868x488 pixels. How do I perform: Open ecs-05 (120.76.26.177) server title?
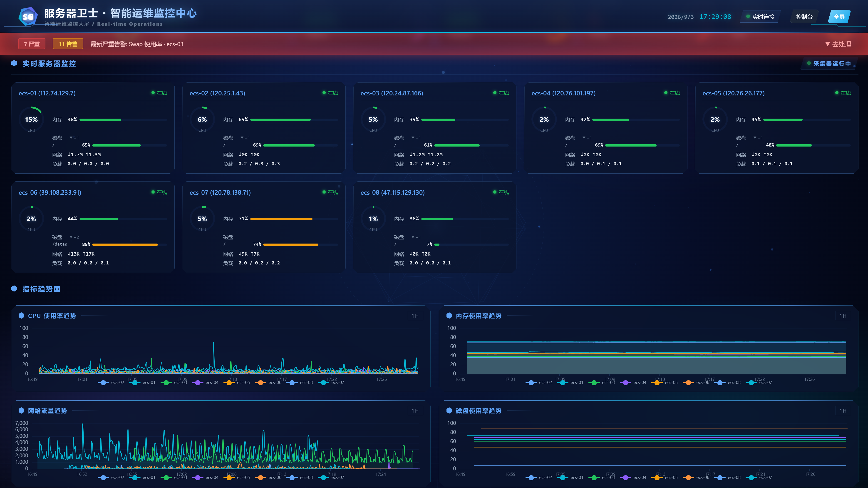(734, 93)
